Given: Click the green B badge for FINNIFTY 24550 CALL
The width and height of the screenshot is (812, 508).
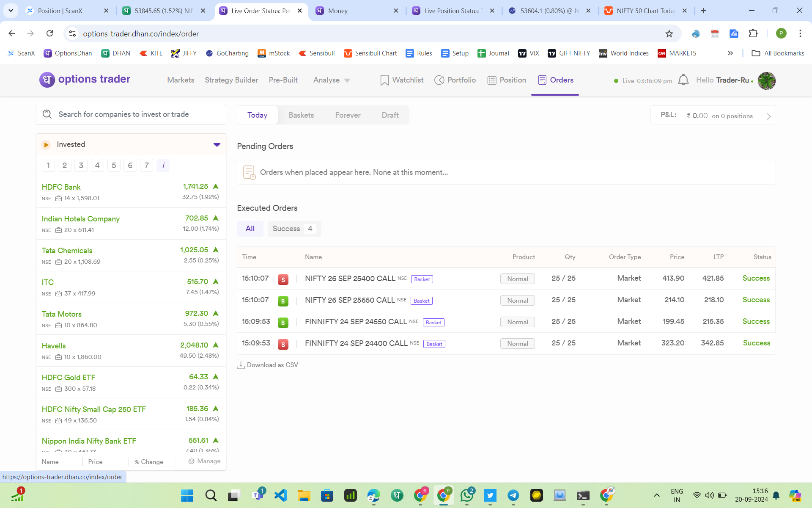Looking at the screenshot, I should point(283,323).
